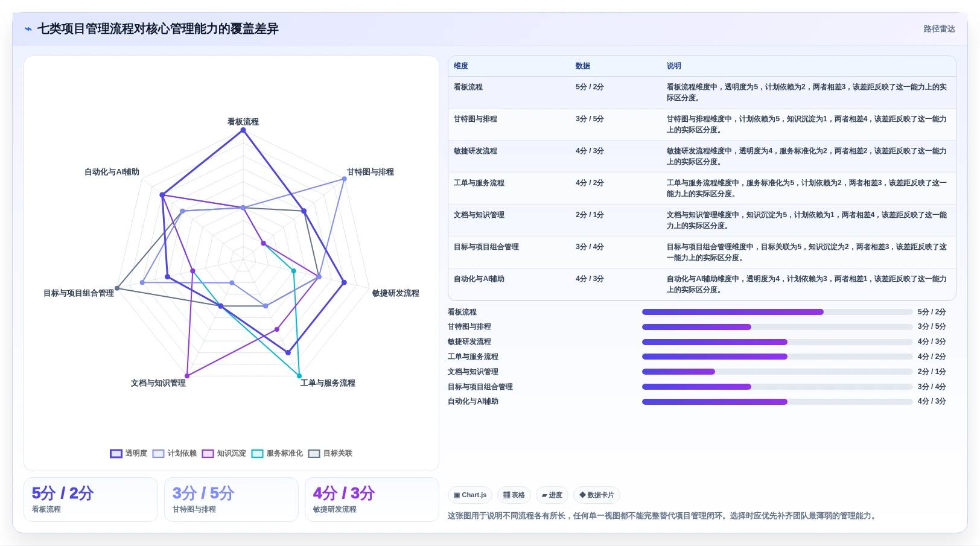Click the gray data point at 目标与项目组合管理
The image size is (980, 546).
(117, 288)
